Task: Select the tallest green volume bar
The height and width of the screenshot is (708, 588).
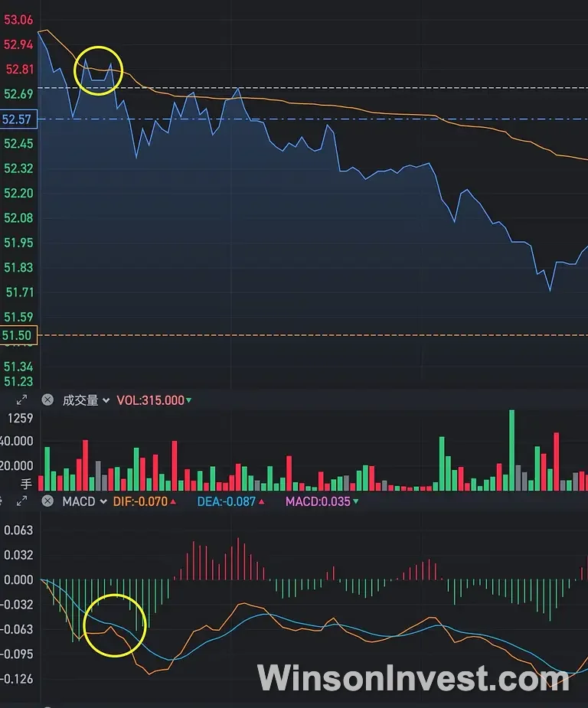Action: coord(511,450)
